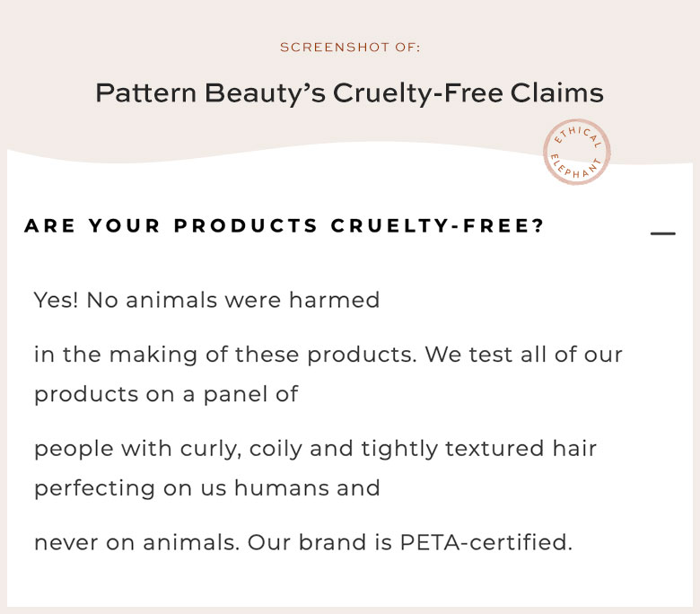The height and width of the screenshot is (614, 700).
Task: Click the Ethical Elephant circular badge
Action: click(577, 152)
